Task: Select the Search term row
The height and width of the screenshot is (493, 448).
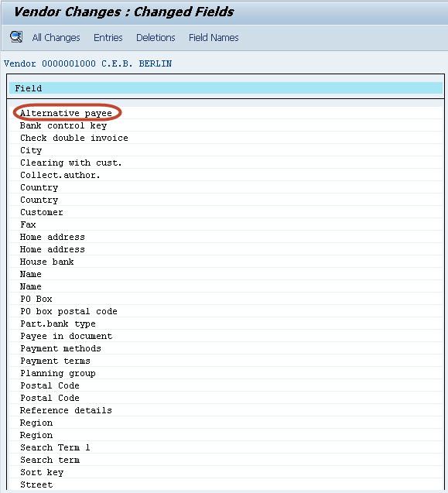Action: pyautogui.click(x=226, y=460)
